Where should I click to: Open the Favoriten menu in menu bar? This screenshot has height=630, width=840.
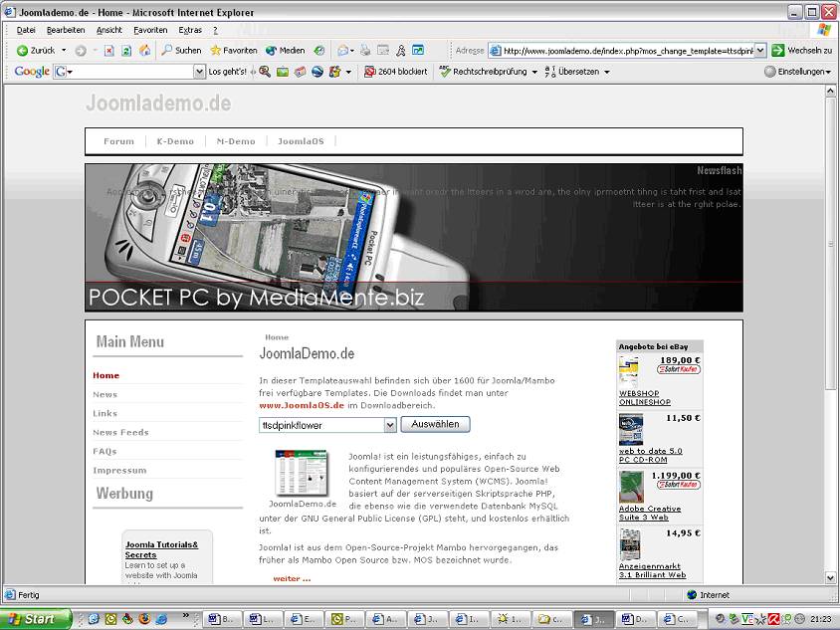pos(150,30)
